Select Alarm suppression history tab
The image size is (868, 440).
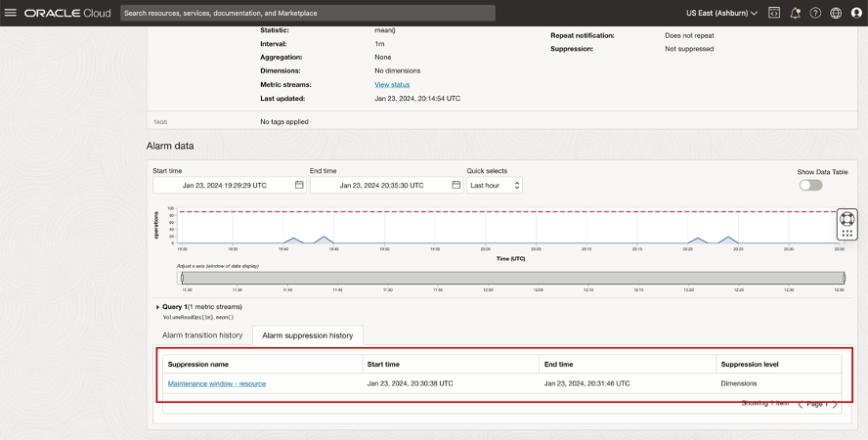(x=307, y=335)
